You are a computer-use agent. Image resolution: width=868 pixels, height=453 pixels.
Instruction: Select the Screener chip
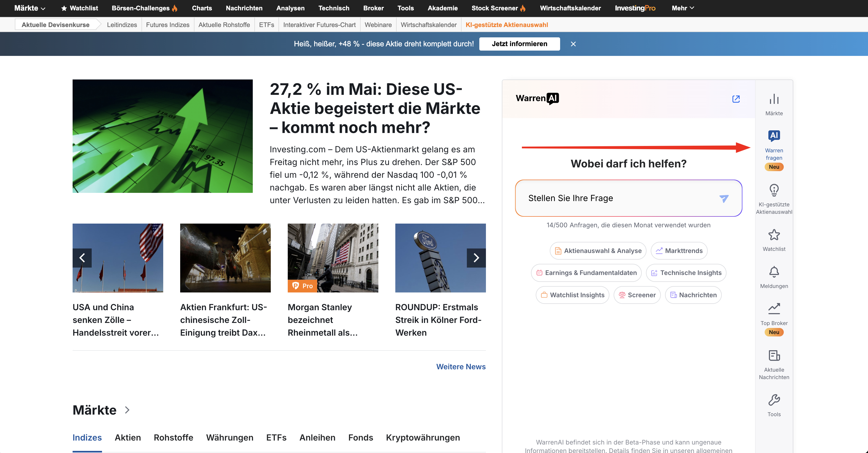pyautogui.click(x=637, y=295)
